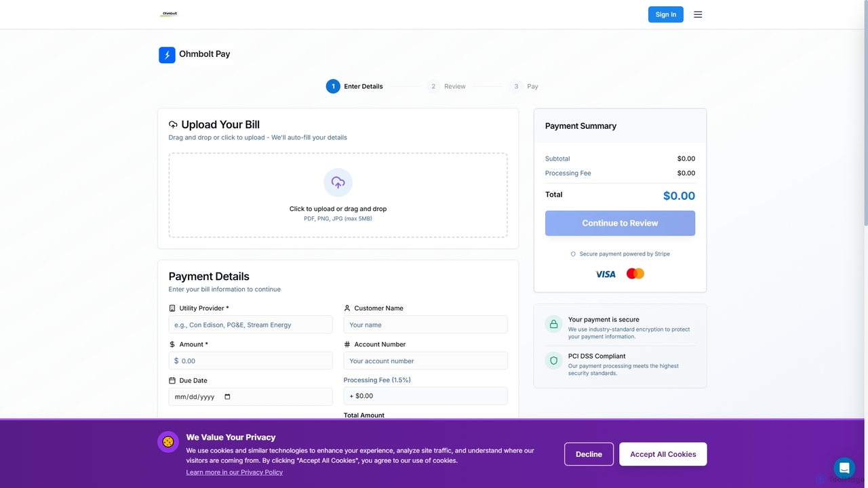
Task: Click step 1 circle Enter Details
Action: click(333, 86)
